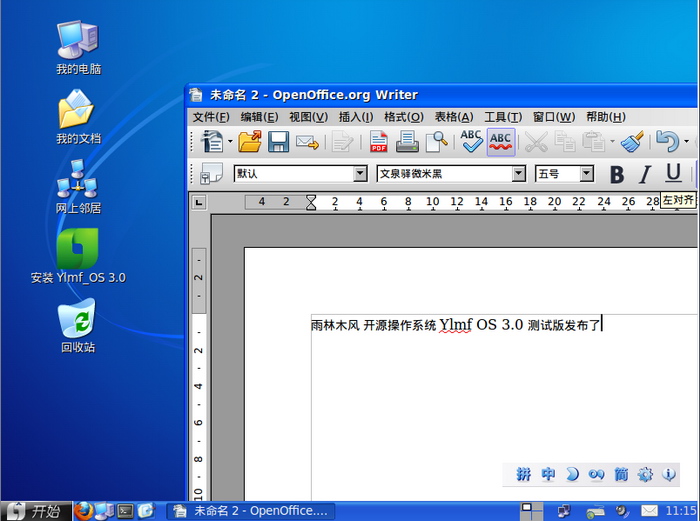This screenshot has width=700, height=521.
Task: Click the 开始 start button
Action: 36,511
